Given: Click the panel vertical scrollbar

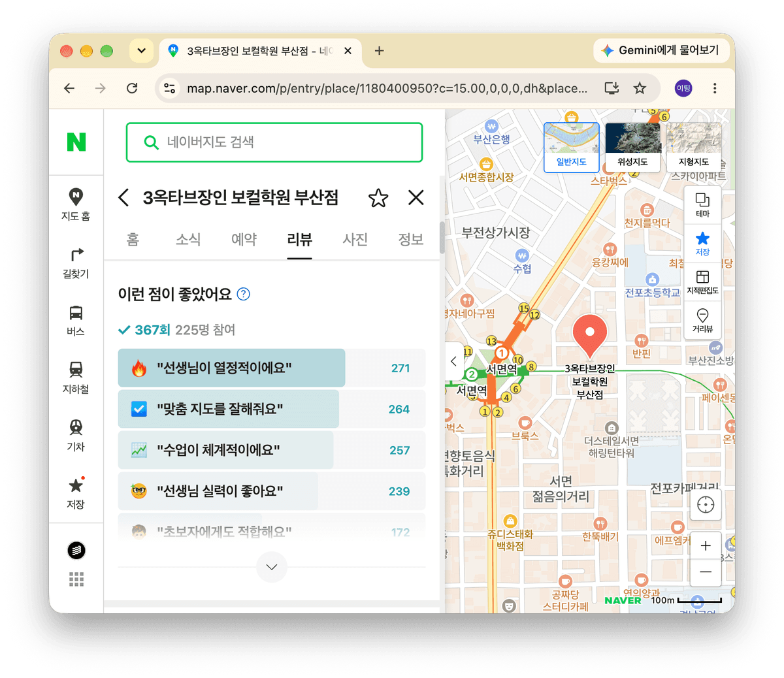Looking at the screenshot, I should (442, 238).
